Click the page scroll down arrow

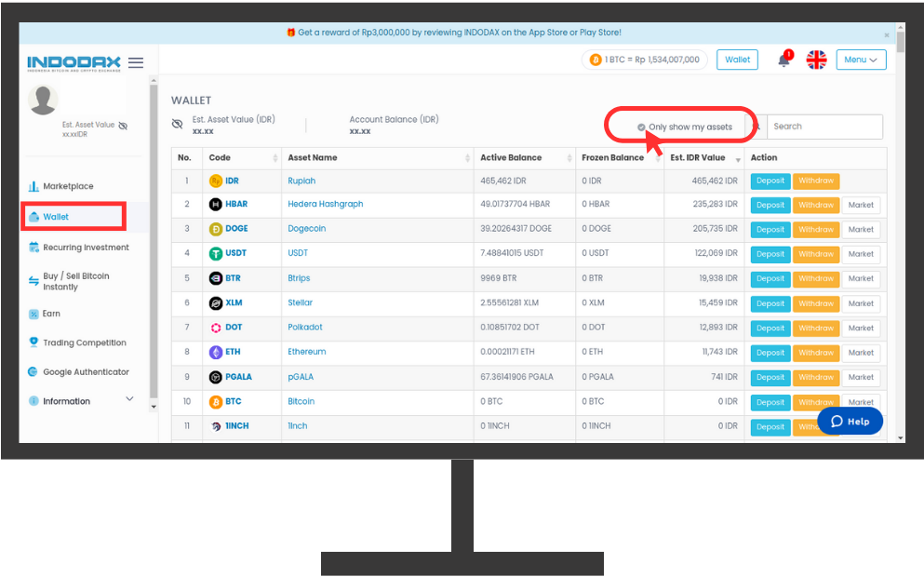coord(900,438)
